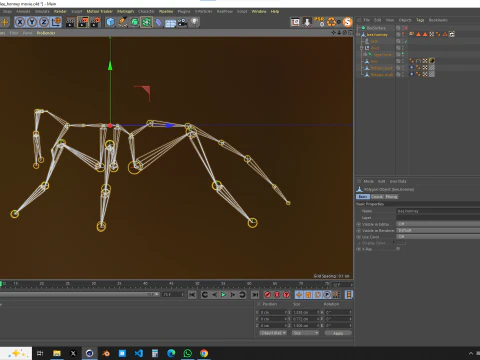Add a camera object
This screenshot has width=480, height=360.
point(182,22)
